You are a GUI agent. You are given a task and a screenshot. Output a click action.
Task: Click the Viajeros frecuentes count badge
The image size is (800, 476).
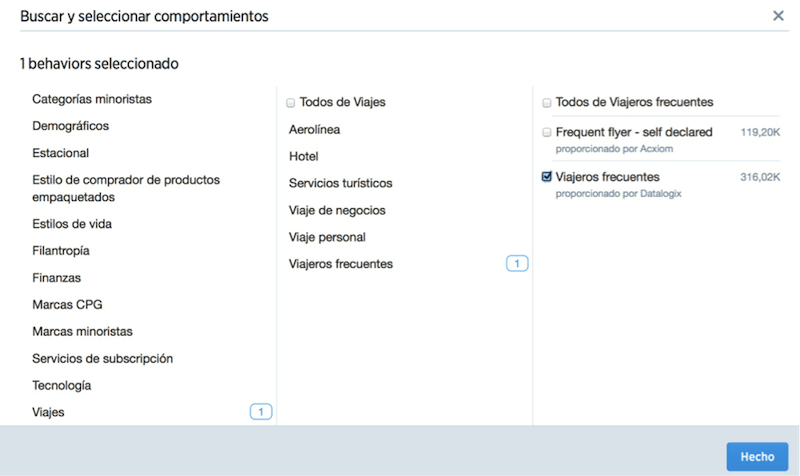click(x=516, y=264)
